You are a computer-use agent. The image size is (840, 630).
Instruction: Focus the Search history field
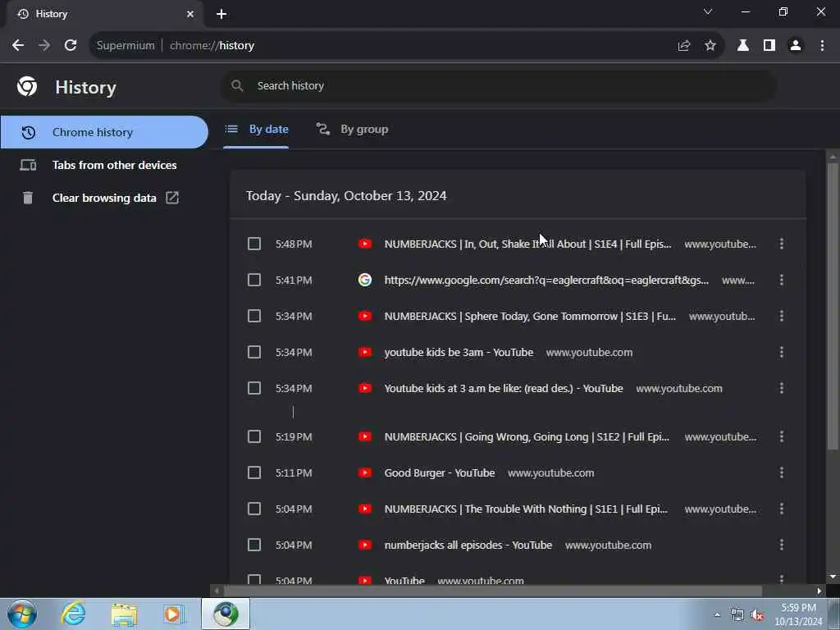pyautogui.click(x=498, y=85)
